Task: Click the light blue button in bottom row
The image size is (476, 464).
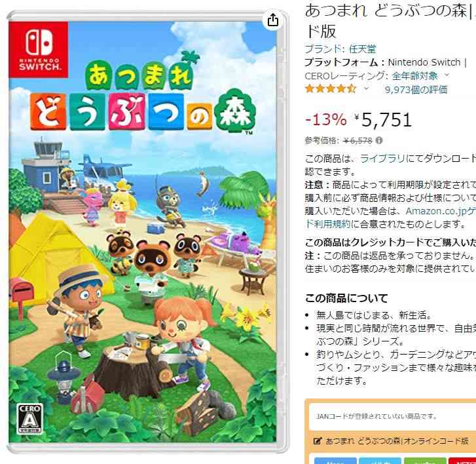Action: pos(380,461)
